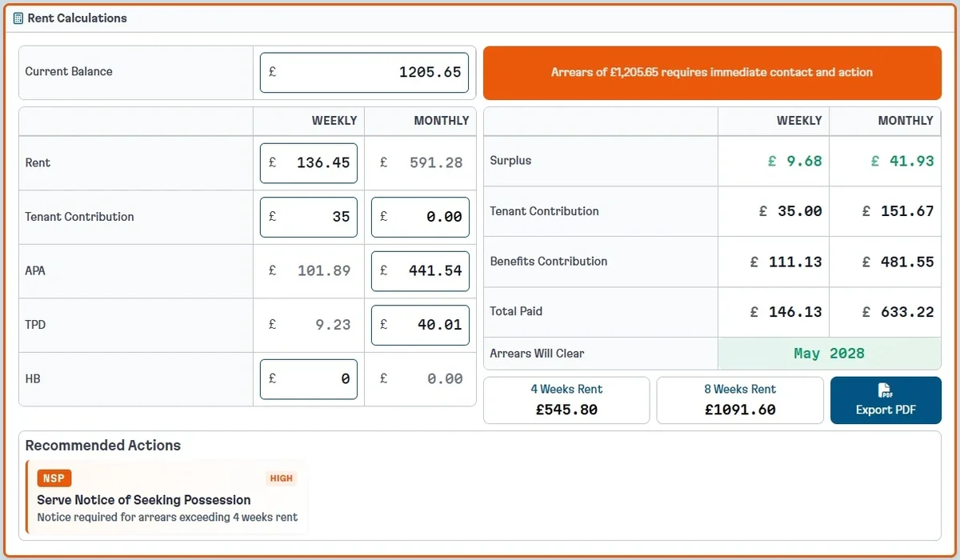Click the 4 Weeks Rent £545.80 box

click(x=566, y=399)
